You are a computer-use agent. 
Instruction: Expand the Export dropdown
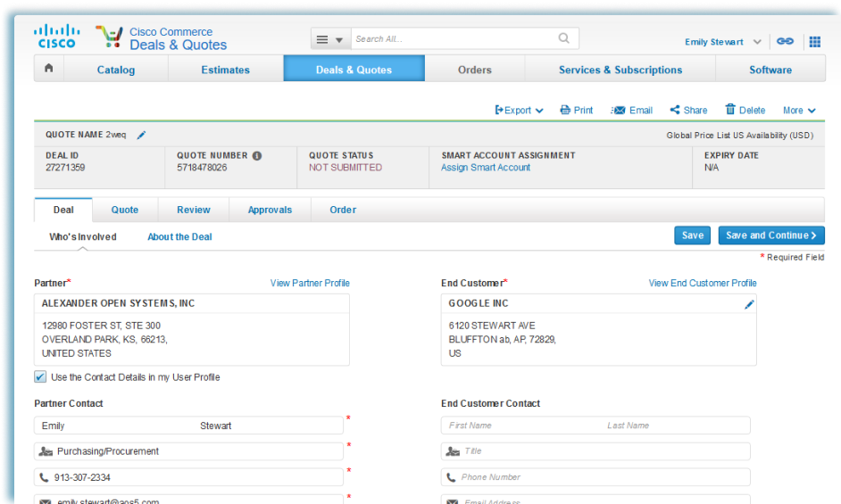pos(519,111)
